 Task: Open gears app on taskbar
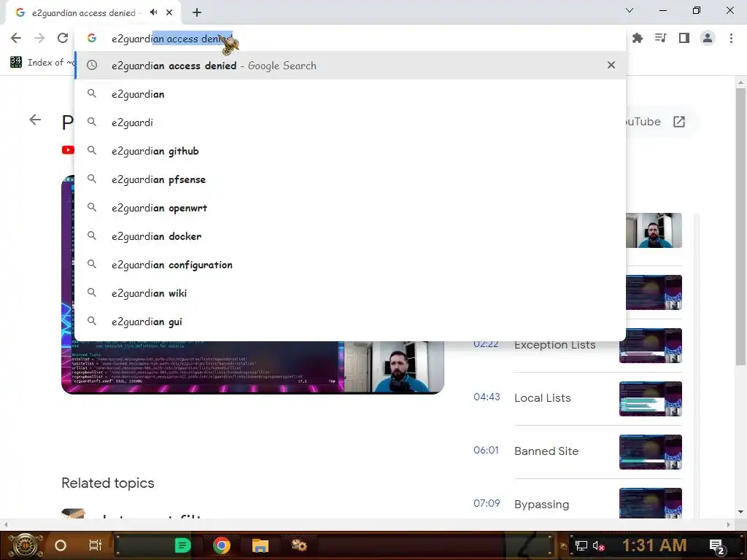coord(299,545)
